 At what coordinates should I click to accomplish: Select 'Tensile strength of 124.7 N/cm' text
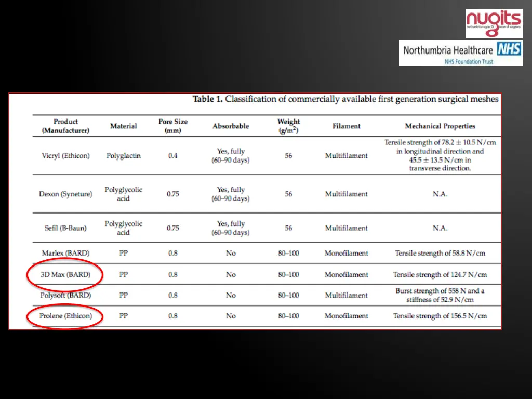[440, 274]
